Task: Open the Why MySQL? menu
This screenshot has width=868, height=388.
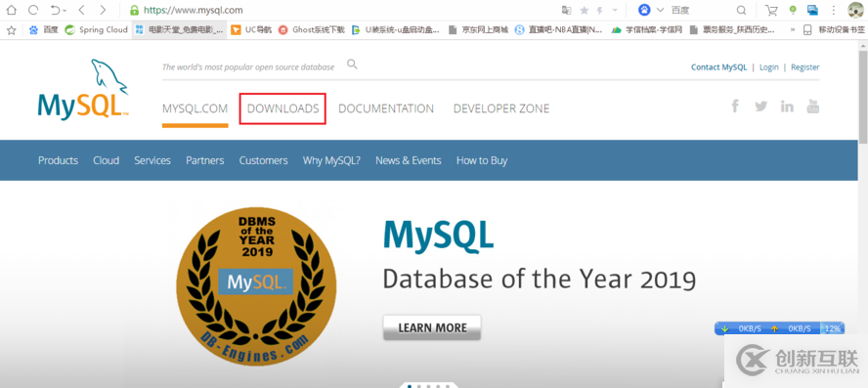Action: [x=331, y=160]
